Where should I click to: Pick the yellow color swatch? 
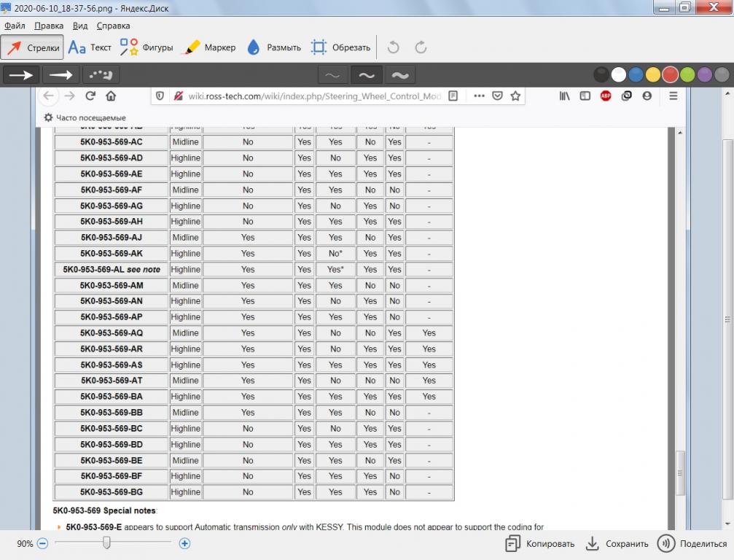click(x=653, y=74)
